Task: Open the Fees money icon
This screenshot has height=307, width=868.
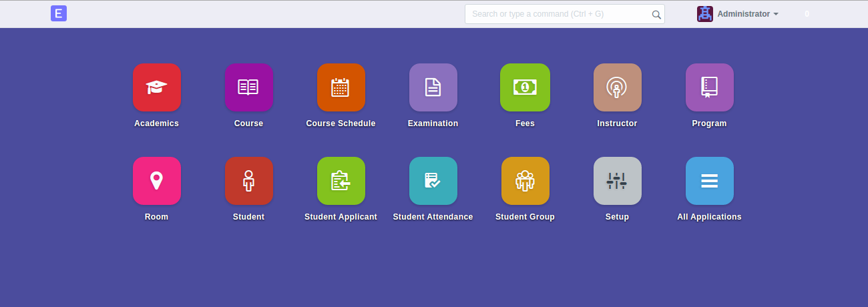Action: [525, 87]
